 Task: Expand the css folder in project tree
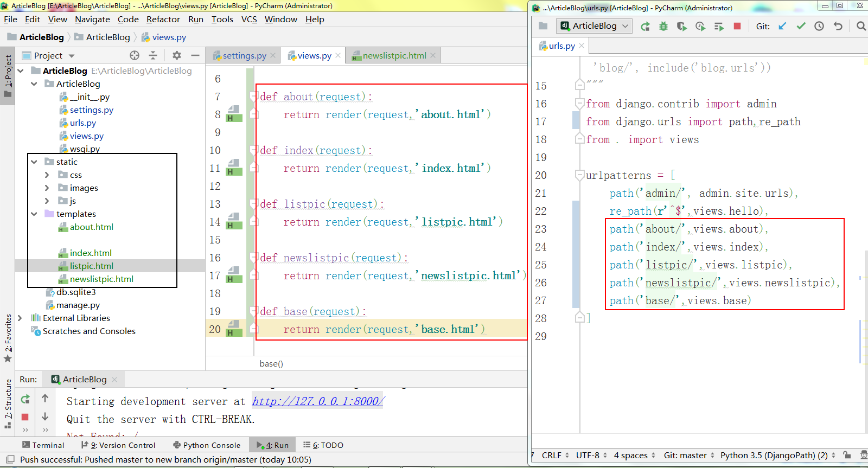coord(47,175)
